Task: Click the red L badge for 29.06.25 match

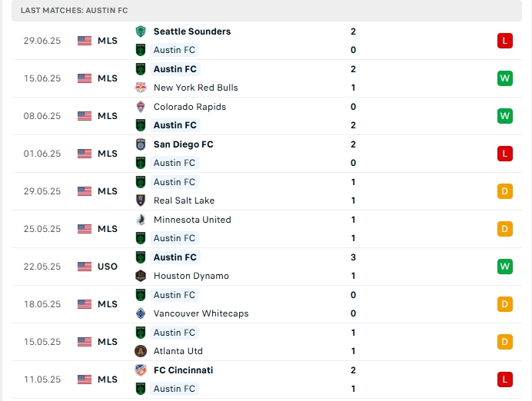Action: pyautogui.click(x=504, y=41)
